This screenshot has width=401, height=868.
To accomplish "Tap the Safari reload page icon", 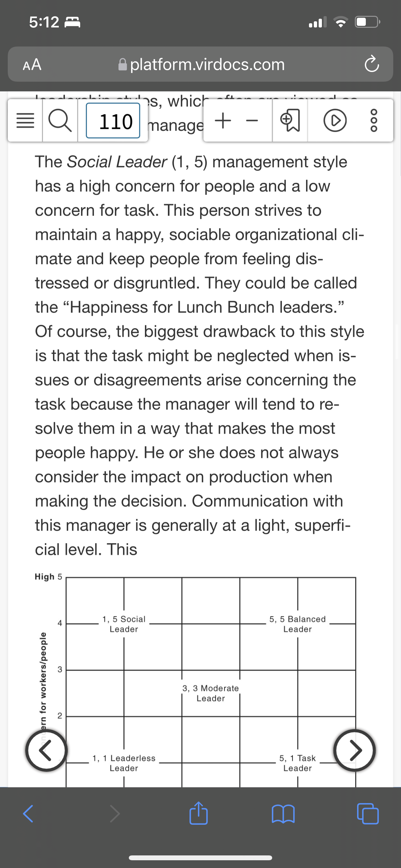I will pyautogui.click(x=372, y=64).
